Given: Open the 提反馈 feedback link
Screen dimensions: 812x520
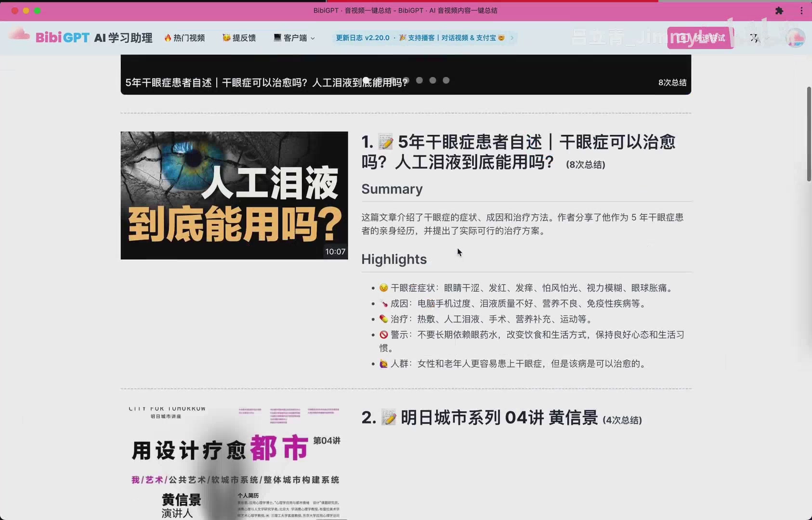Looking at the screenshot, I should pyautogui.click(x=239, y=38).
